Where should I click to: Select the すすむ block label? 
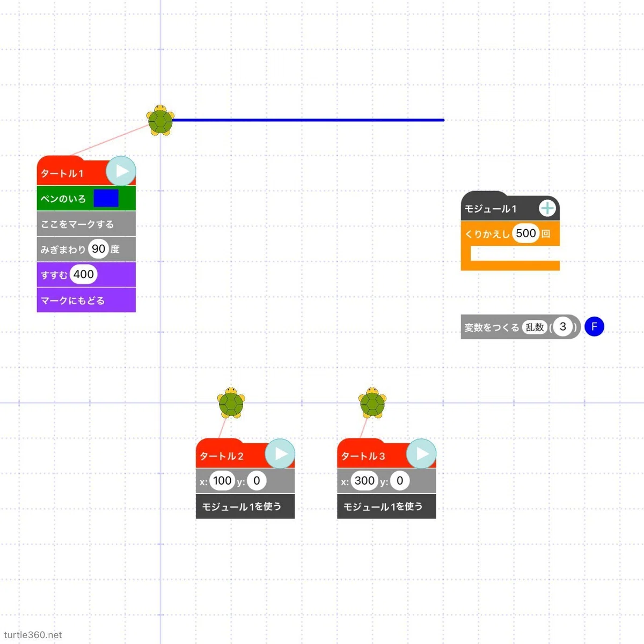[x=54, y=275]
